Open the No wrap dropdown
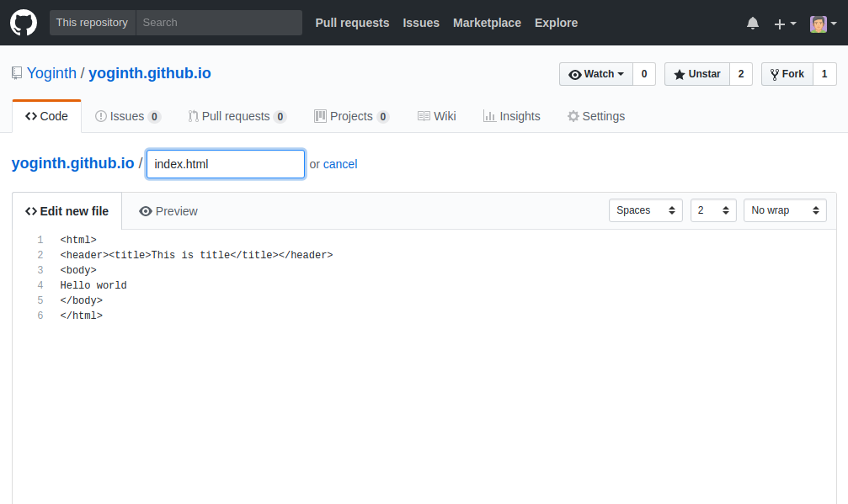Image resolution: width=848 pixels, height=504 pixels. [784, 210]
